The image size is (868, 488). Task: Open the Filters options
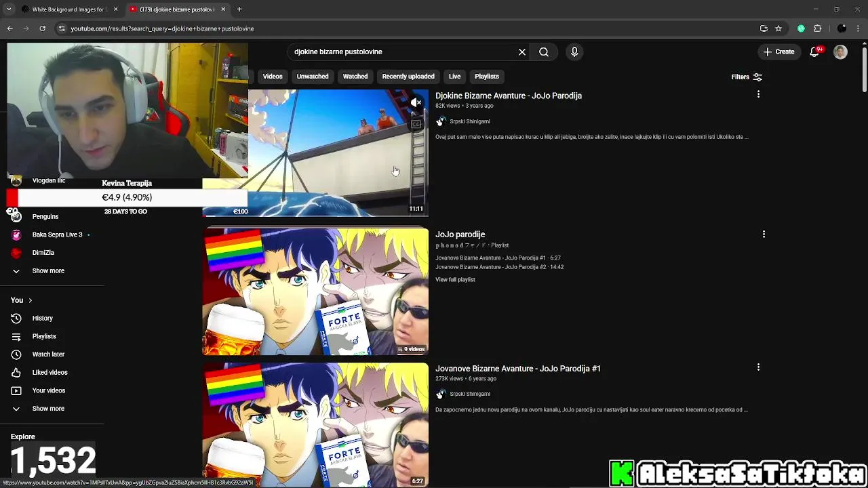pyautogui.click(x=747, y=77)
